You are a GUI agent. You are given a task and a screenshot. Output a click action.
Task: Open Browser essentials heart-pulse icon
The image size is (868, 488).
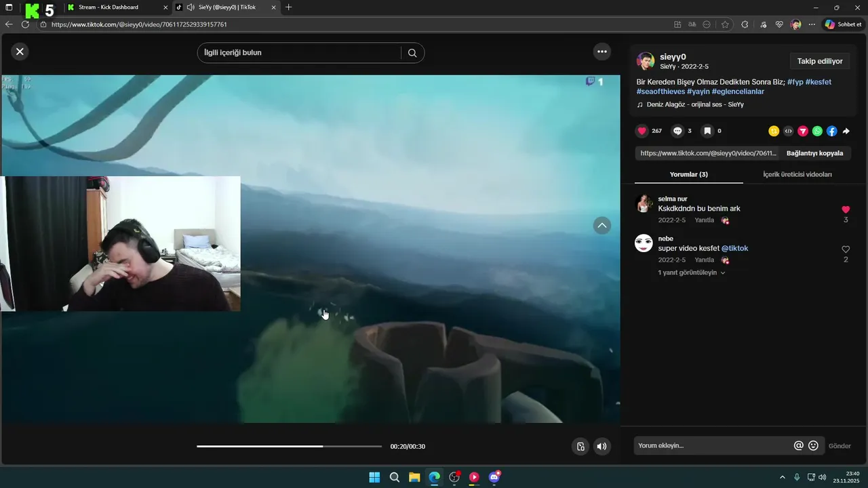pos(779,24)
